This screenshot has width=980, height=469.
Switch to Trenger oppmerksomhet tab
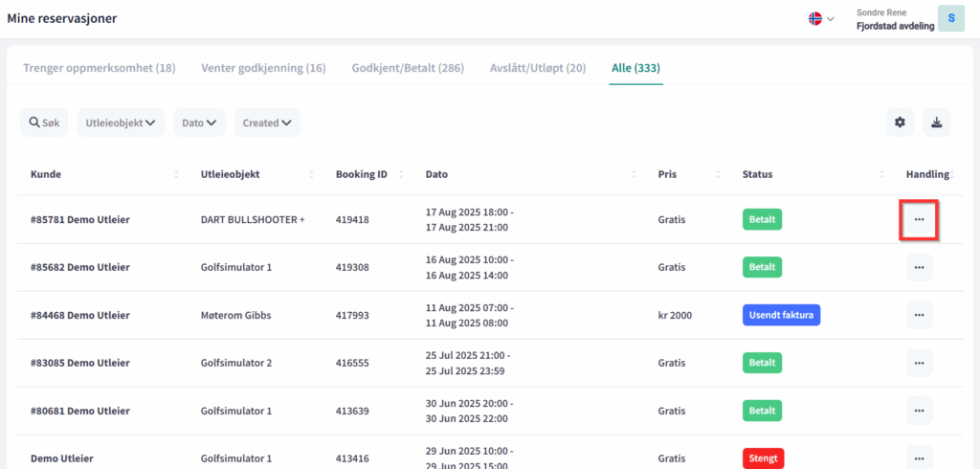(99, 68)
